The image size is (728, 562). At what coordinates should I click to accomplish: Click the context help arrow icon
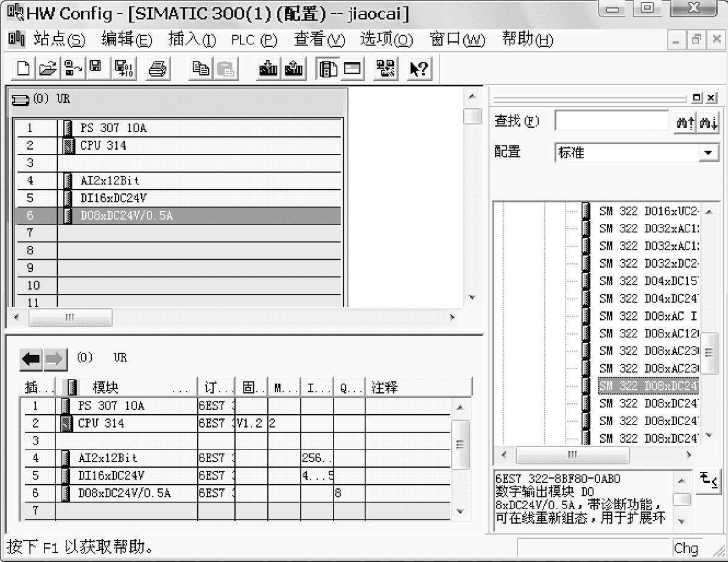[x=419, y=68]
